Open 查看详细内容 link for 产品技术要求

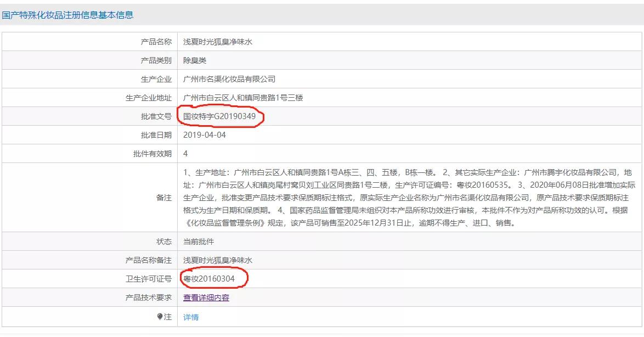point(205,297)
